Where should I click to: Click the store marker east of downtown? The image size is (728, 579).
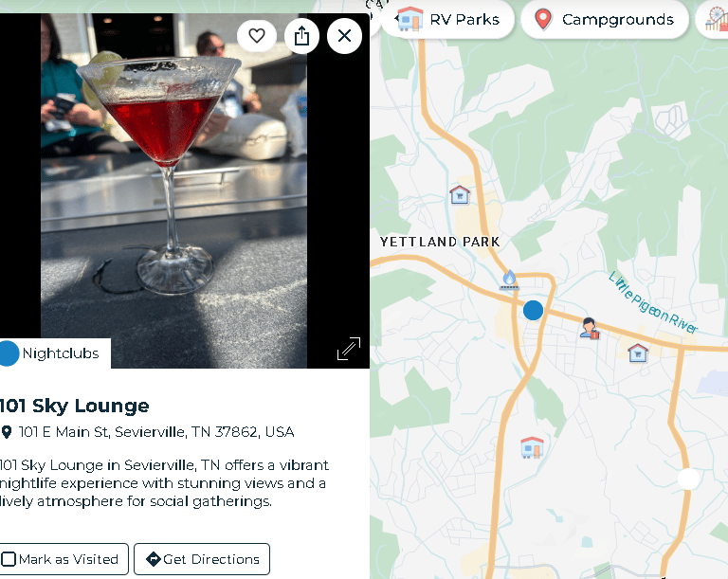tap(638, 353)
